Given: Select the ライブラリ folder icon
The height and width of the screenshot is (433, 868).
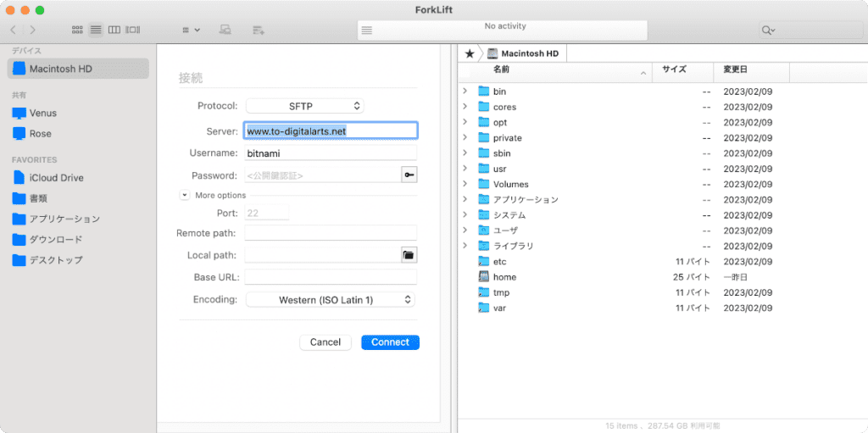Looking at the screenshot, I should 484,246.
